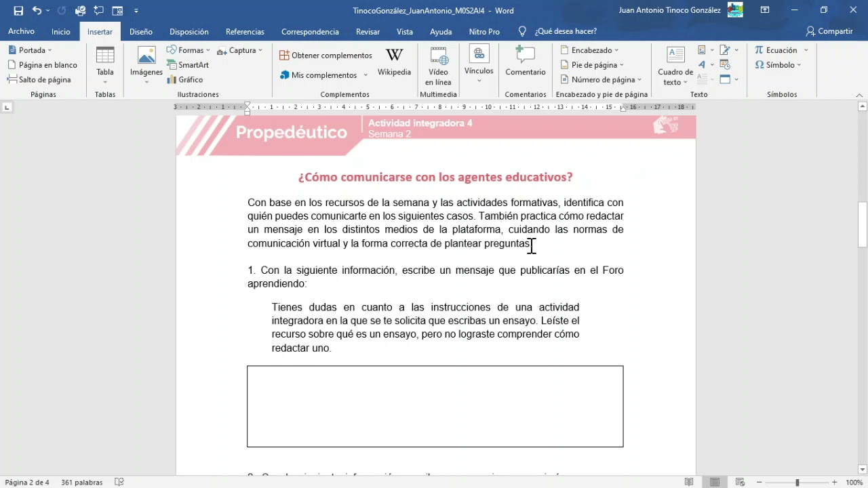Switch to the Diseño tab
This screenshot has height=488, width=868.
[140, 31]
